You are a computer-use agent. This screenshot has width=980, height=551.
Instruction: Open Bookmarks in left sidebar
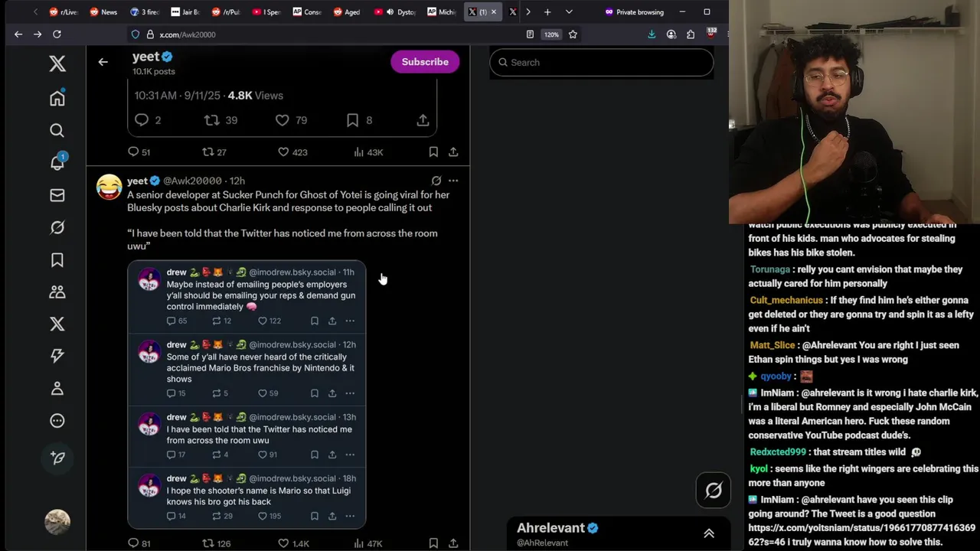(x=57, y=260)
